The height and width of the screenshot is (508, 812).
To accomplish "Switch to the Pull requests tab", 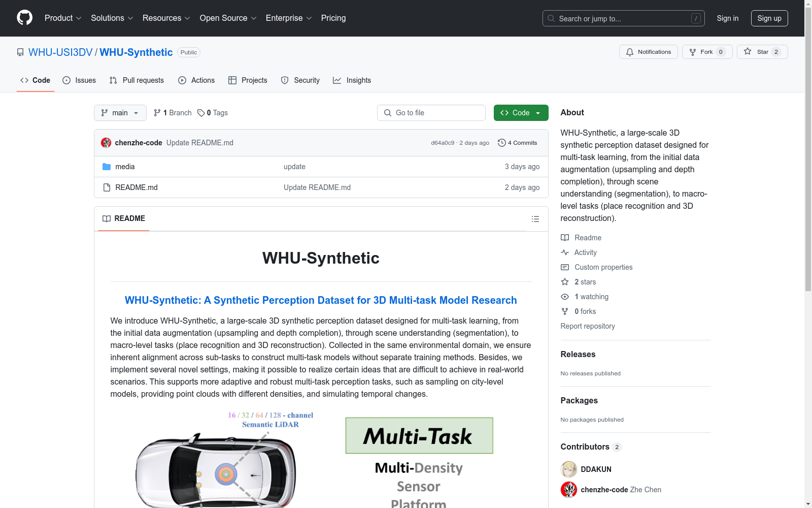I will click(x=137, y=80).
